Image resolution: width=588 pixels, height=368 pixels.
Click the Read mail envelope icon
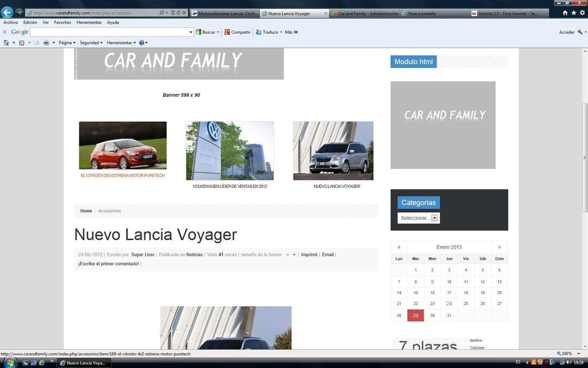36,43
